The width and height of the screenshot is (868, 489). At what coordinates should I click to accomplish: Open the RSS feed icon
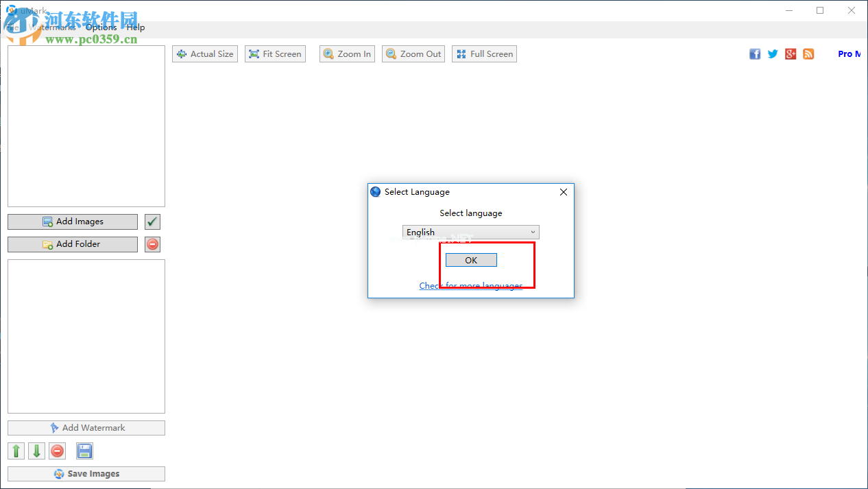(x=808, y=54)
